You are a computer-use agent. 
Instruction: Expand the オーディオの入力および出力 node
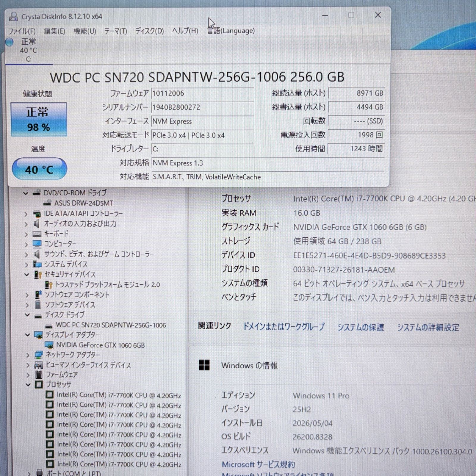tap(26, 224)
